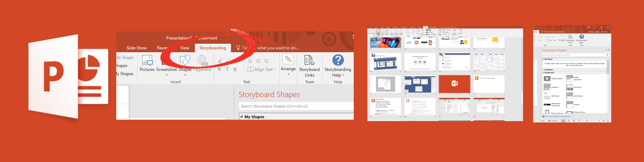
Task: Click the zoom slider in right status bar
Action: [x=591, y=121]
